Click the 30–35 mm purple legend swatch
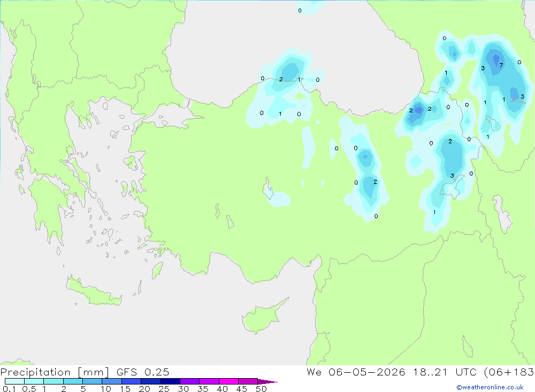 [190, 381]
